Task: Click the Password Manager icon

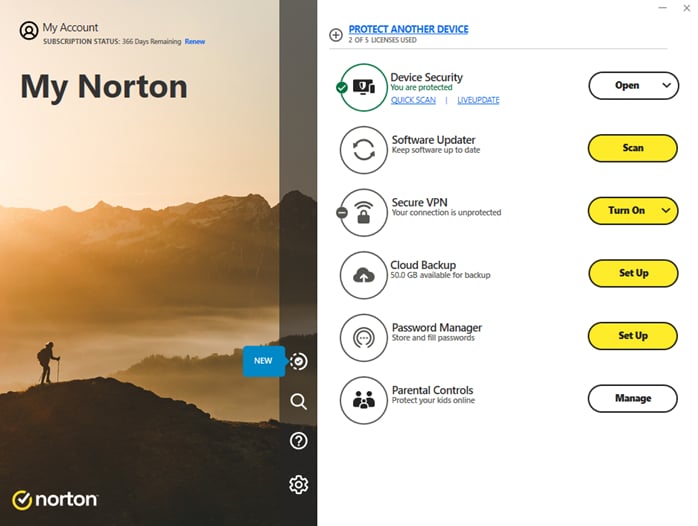Action: 364,337
